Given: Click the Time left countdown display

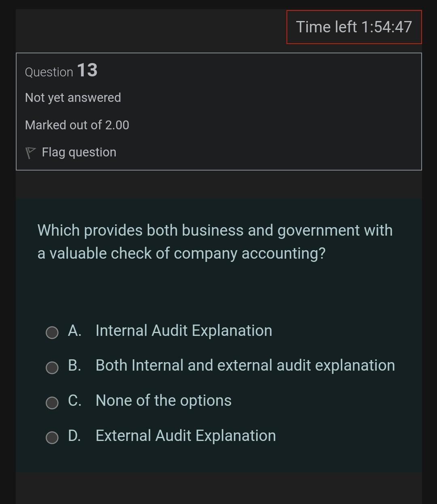Looking at the screenshot, I should click(354, 27).
